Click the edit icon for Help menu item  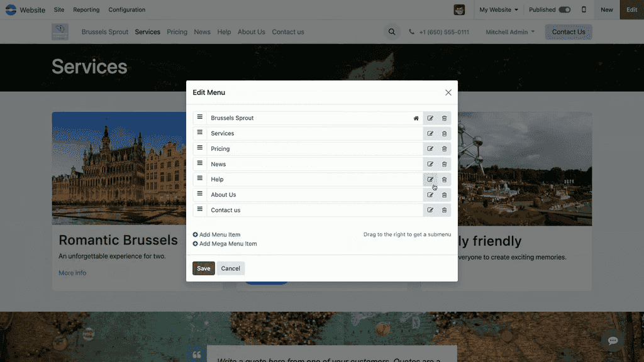[x=430, y=180]
